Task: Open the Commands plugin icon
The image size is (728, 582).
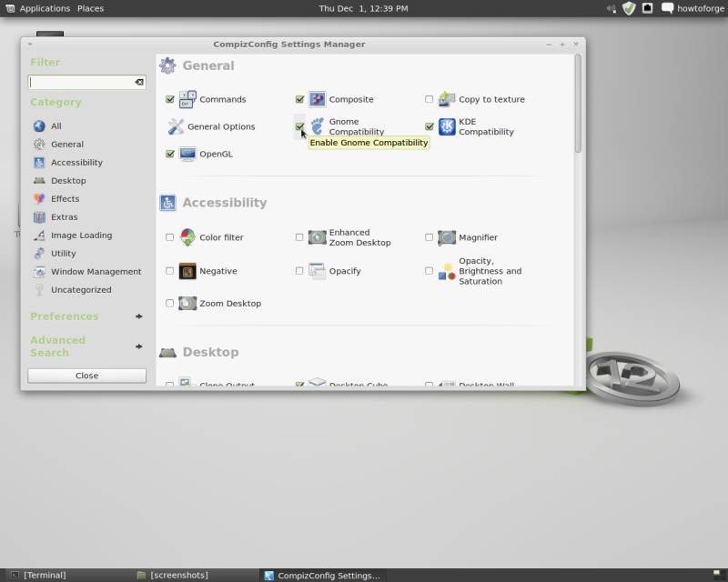Action: coord(187,99)
